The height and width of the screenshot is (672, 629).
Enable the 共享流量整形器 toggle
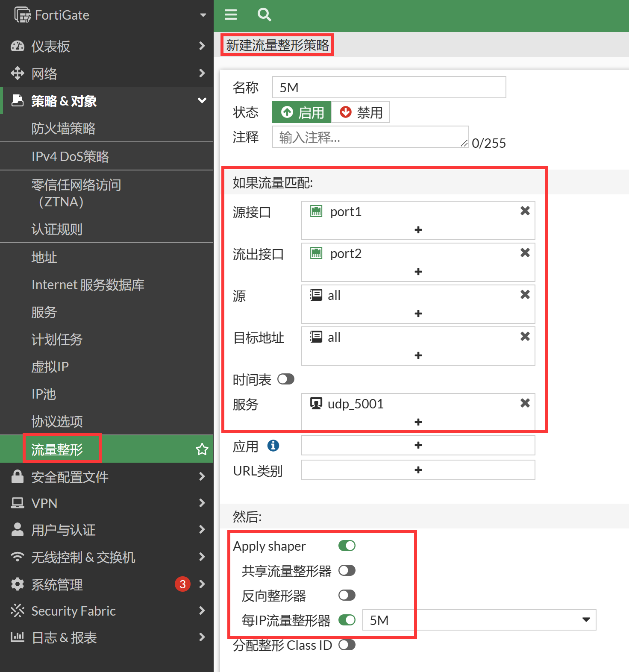click(347, 570)
